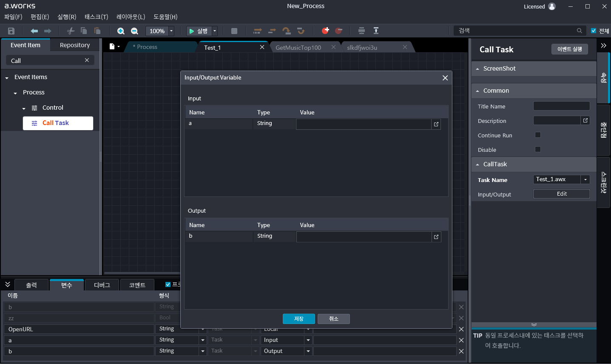611x364 pixels.
Task: Open the value editor icon for input variable a
Action: point(436,124)
